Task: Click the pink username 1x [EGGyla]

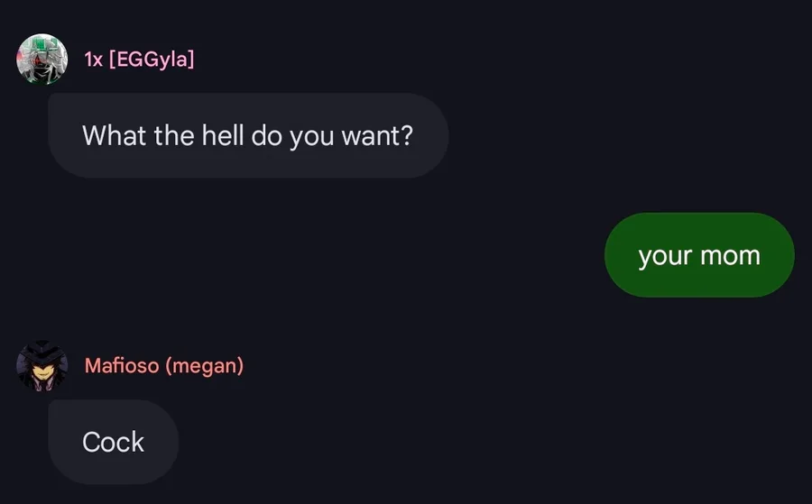Action: click(139, 60)
